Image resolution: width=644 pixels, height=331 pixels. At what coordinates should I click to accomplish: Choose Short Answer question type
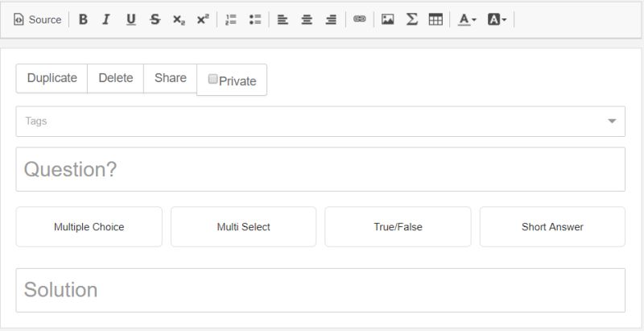tap(552, 226)
